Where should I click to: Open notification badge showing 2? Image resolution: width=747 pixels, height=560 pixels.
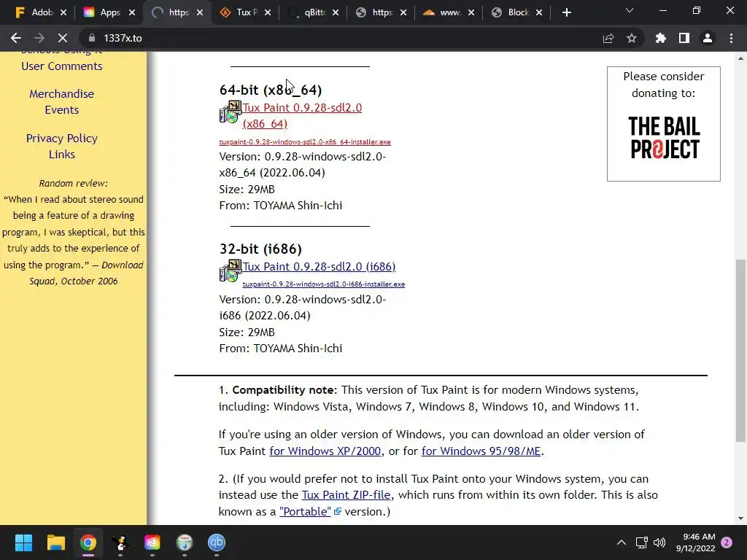pos(727,542)
